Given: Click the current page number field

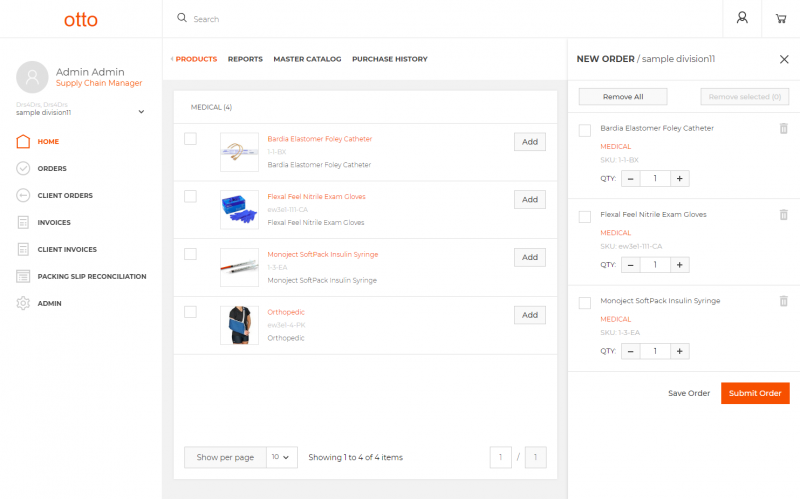Looking at the screenshot, I should click(501, 457).
